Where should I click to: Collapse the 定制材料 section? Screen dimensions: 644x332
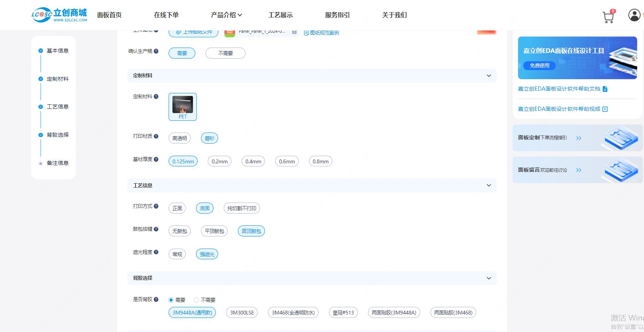489,76
